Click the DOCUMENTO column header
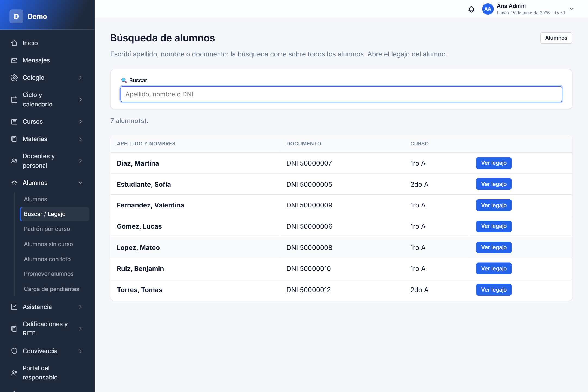Screen dimensions: 588x392 pyautogui.click(x=304, y=144)
